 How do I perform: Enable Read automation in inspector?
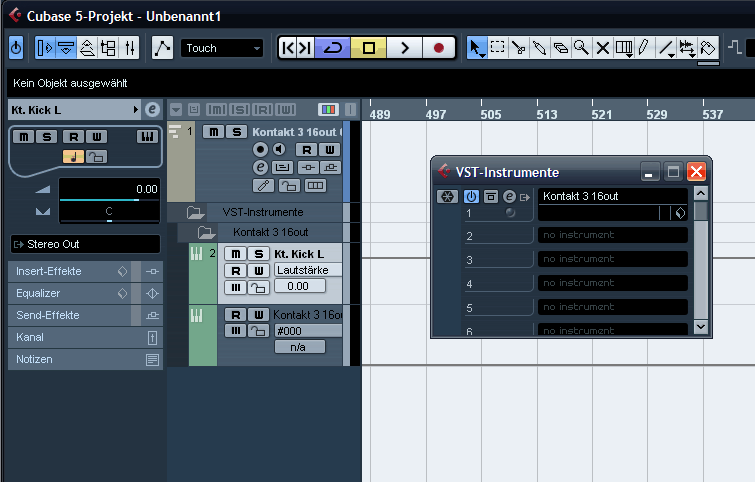click(74, 137)
